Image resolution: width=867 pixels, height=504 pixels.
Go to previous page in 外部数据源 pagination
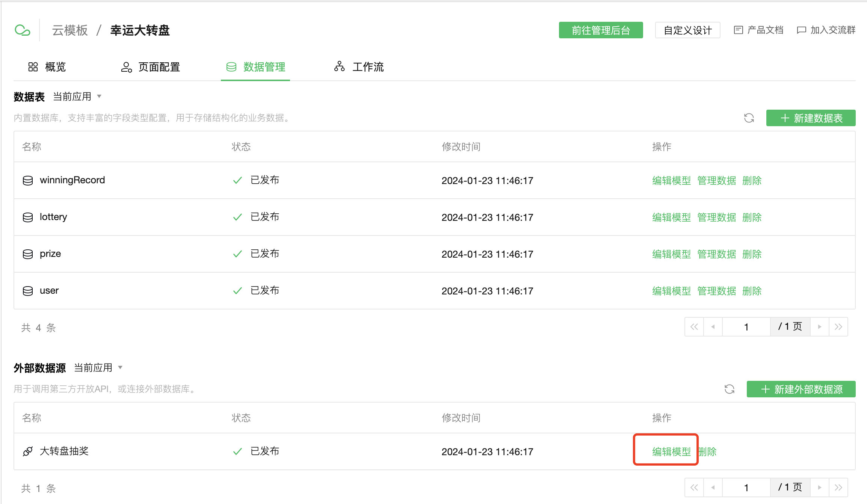(x=713, y=487)
